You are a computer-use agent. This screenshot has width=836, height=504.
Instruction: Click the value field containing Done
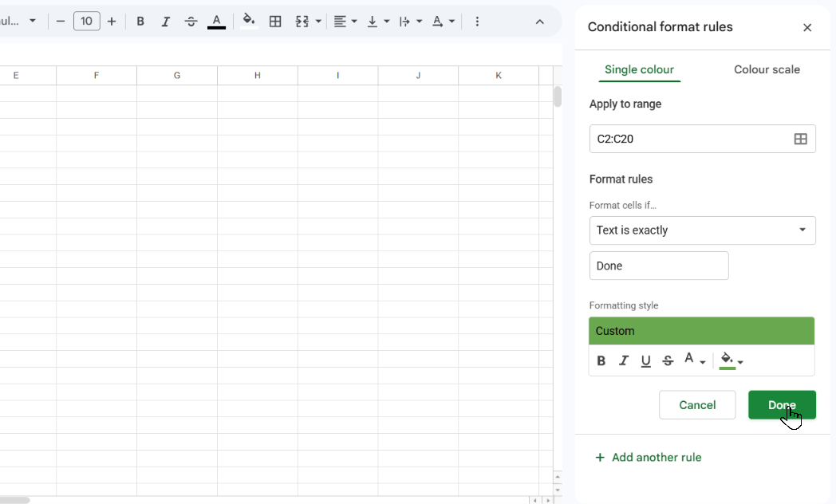click(659, 266)
